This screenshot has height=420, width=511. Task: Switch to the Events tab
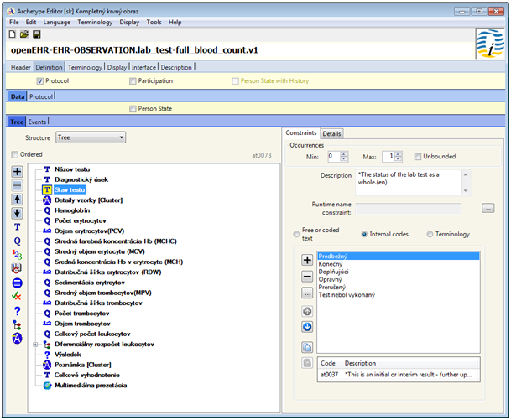[x=37, y=122]
